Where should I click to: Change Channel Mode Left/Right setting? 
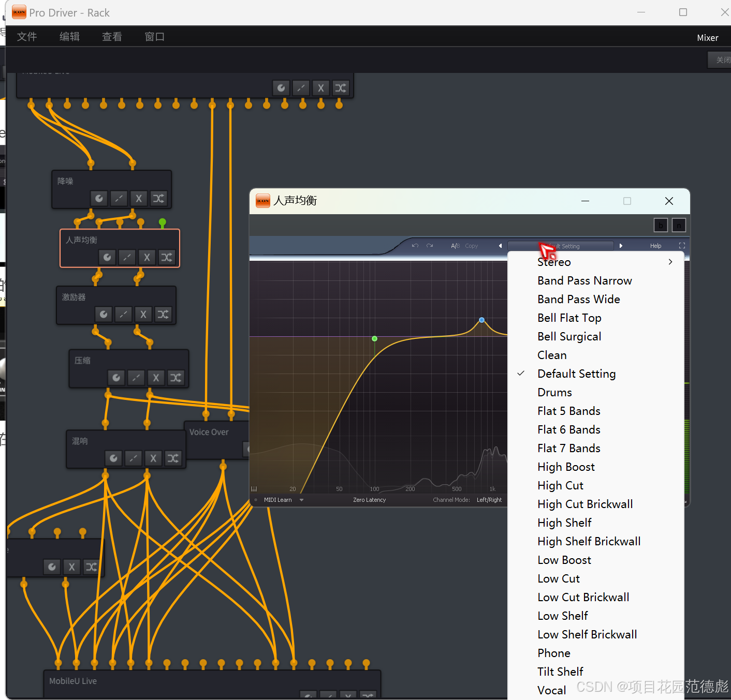point(489,500)
